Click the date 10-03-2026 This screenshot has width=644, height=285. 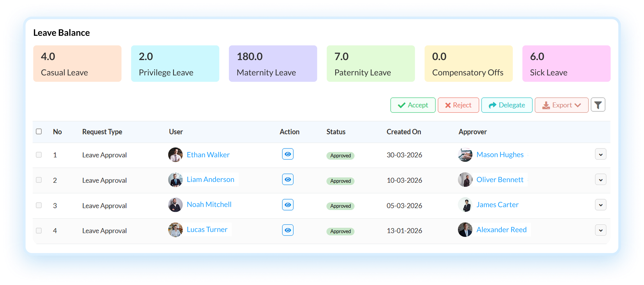point(404,180)
